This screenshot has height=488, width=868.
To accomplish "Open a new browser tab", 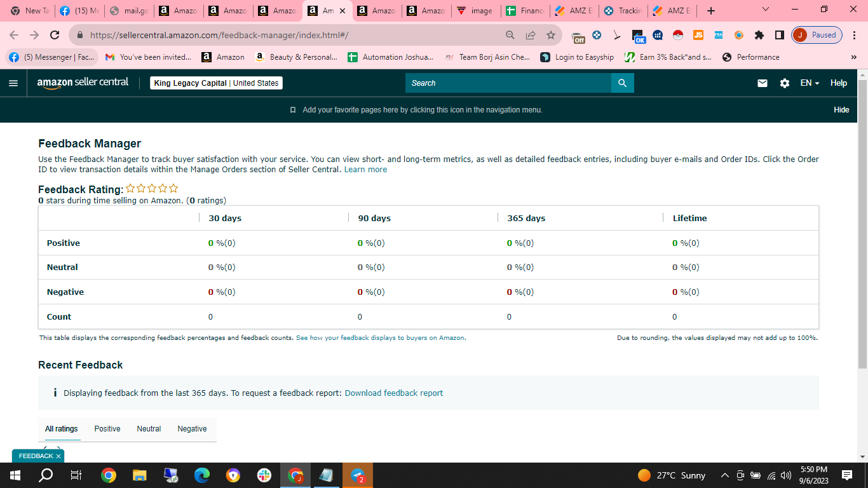I will pyautogui.click(x=711, y=11).
